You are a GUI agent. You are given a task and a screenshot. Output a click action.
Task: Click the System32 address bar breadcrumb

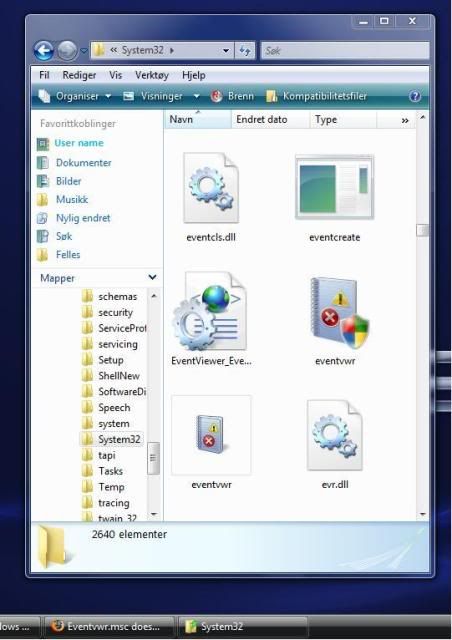point(142,51)
